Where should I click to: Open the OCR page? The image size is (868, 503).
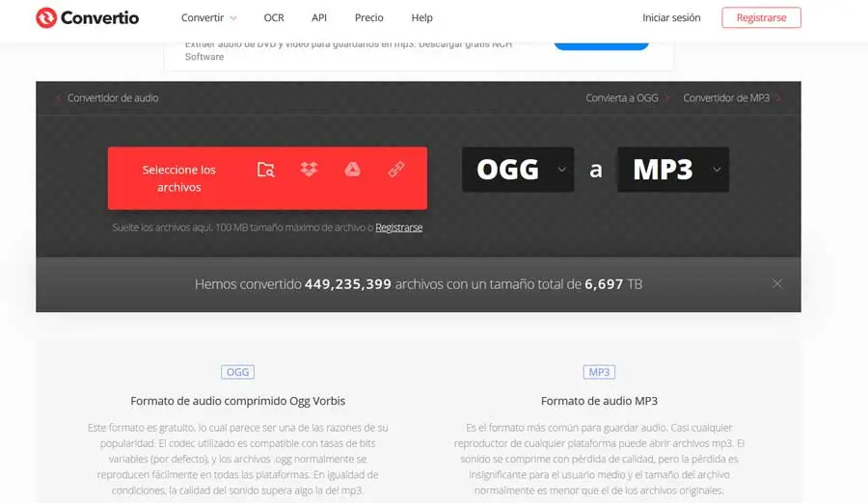click(x=274, y=17)
